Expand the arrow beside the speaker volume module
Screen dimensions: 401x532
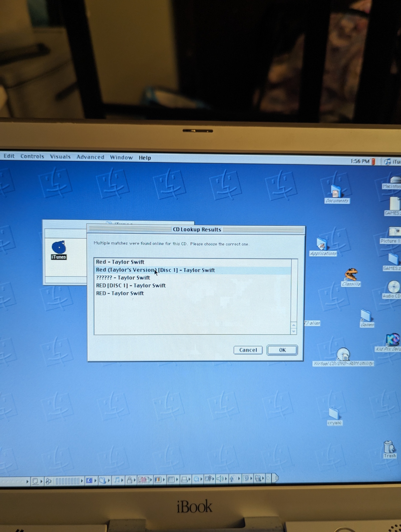tap(226, 479)
